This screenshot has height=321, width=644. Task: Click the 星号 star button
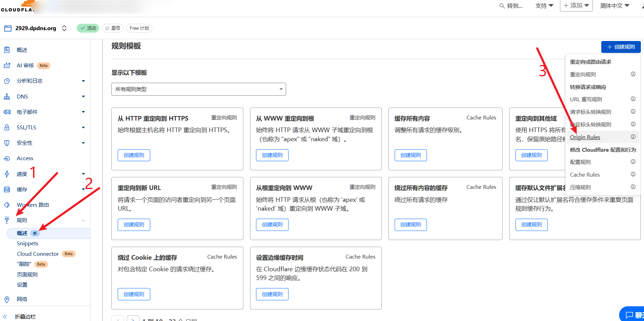[113, 28]
